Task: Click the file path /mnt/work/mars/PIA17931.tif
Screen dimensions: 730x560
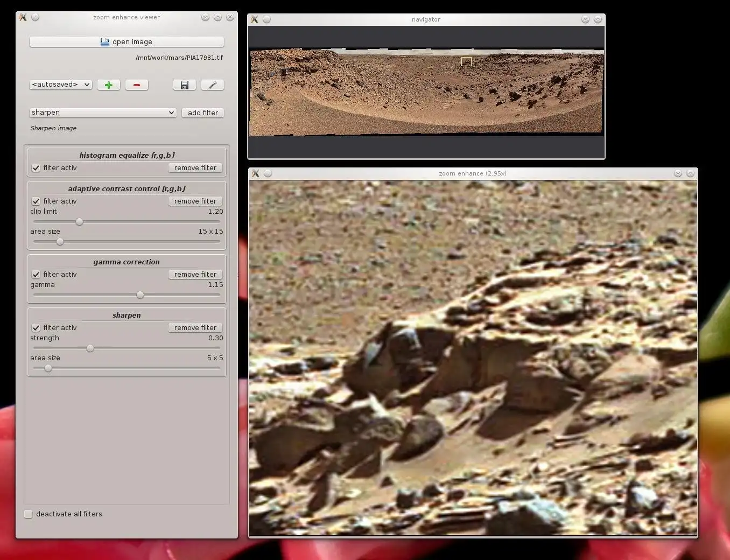Action: [x=179, y=58]
